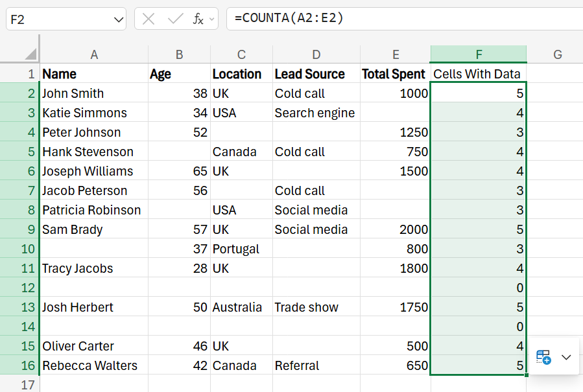Click the empty cell in row 12
Screen dimensions: 583x392
[94, 288]
